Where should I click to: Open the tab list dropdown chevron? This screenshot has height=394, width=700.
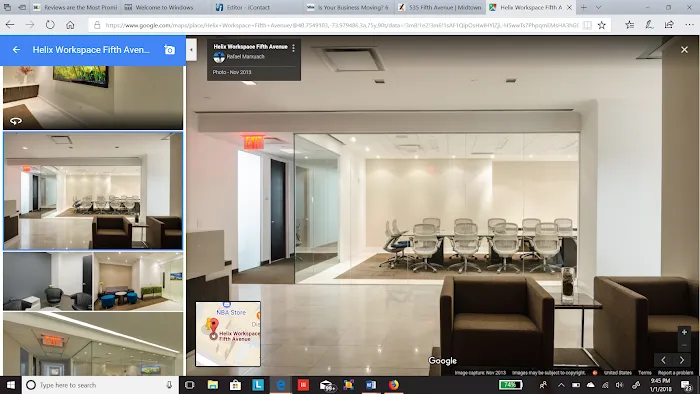598,8
